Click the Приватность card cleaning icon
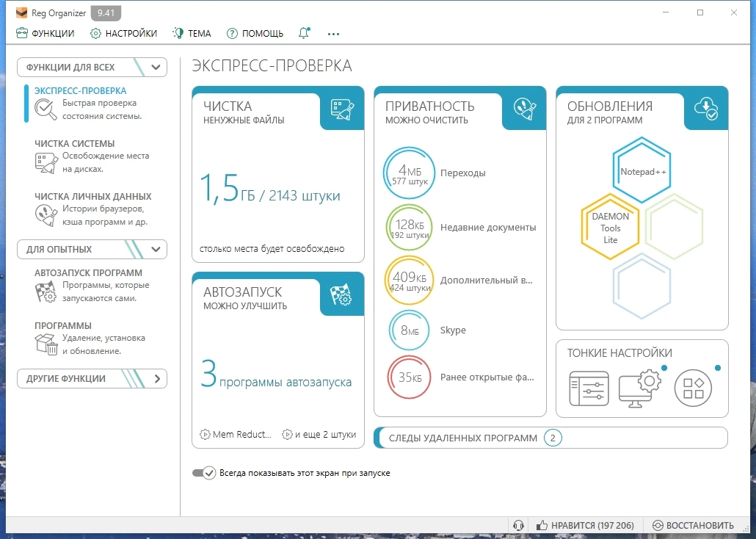756x539 pixels. tap(525, 109)
